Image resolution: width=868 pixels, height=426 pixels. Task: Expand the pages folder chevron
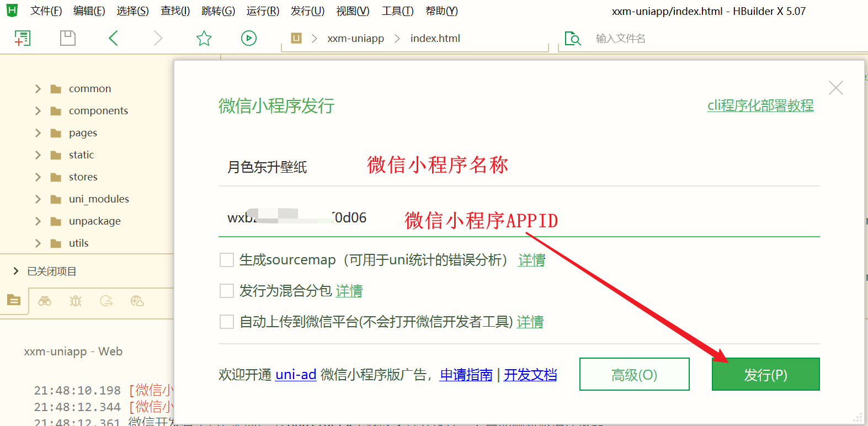38,133
